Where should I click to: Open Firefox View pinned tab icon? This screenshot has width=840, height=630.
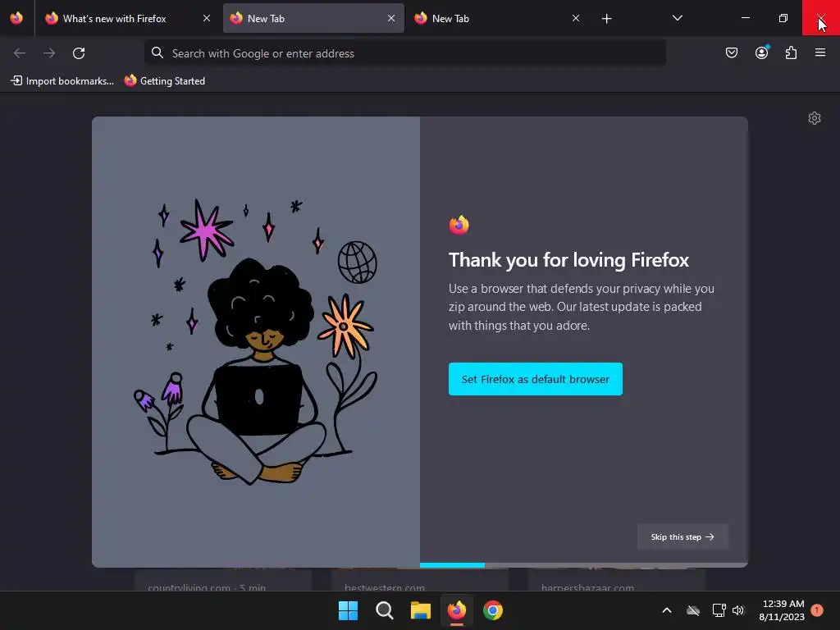coord(16,18)
